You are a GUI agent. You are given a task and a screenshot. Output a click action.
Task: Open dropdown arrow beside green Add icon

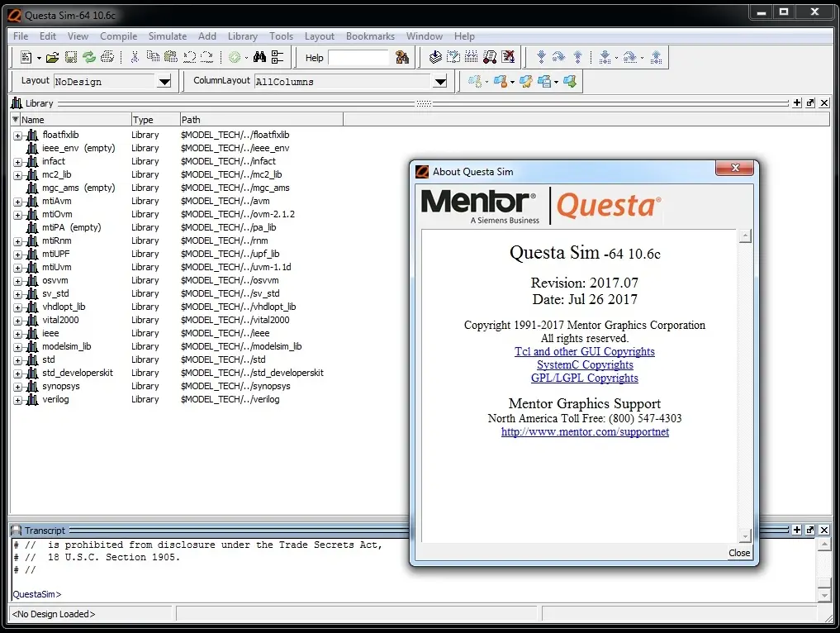(x=246, y=58)
